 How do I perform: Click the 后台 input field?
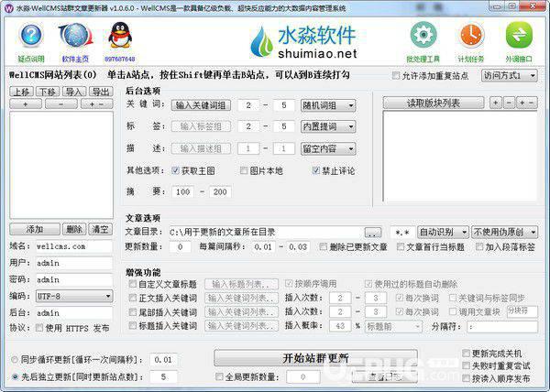74,313
